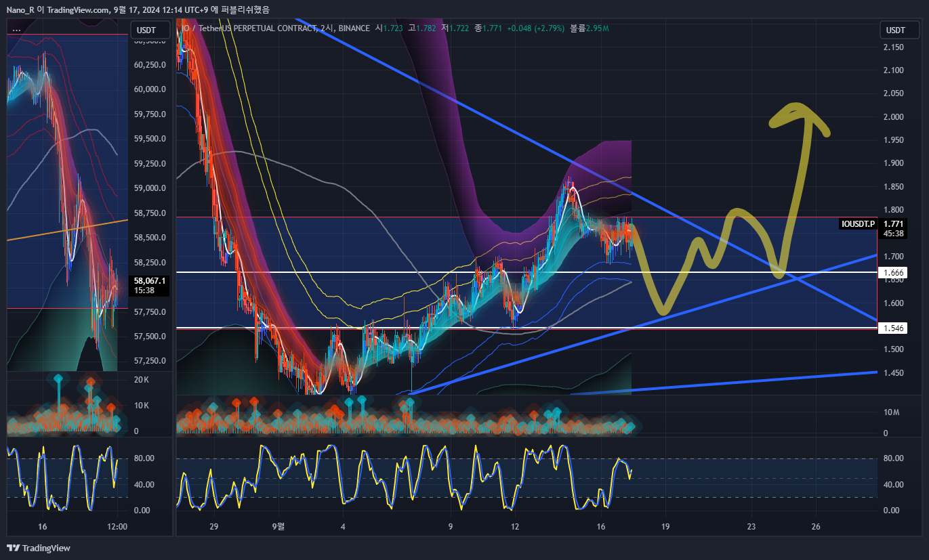Click the 57,250.0 axis label in the left pane

(150, 361)
